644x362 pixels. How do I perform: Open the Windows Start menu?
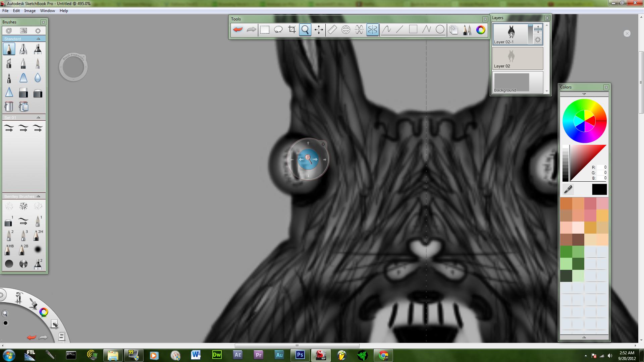point(9,355)
